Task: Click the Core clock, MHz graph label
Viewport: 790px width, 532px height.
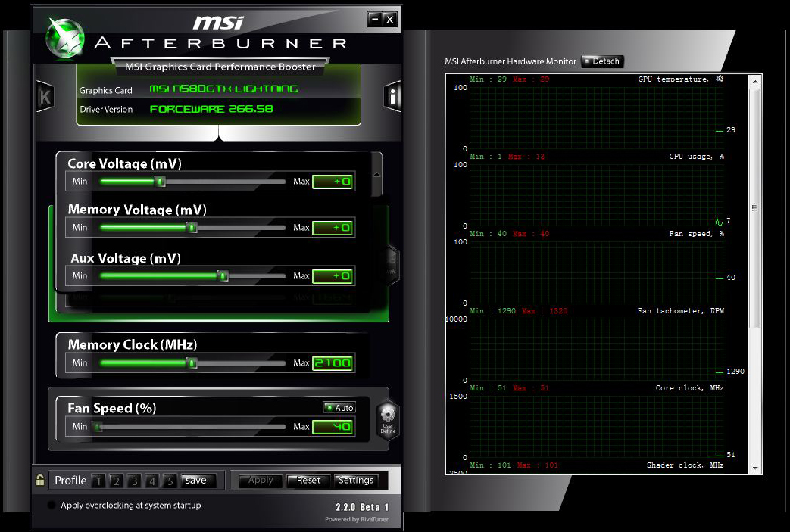Action: [x=690, y=388]
